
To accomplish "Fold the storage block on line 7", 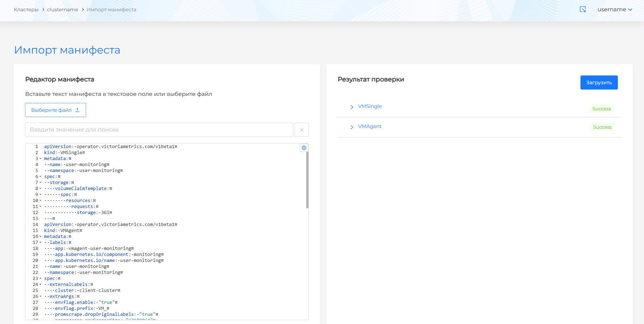I will pyautogui.click(x=40, y=183).
